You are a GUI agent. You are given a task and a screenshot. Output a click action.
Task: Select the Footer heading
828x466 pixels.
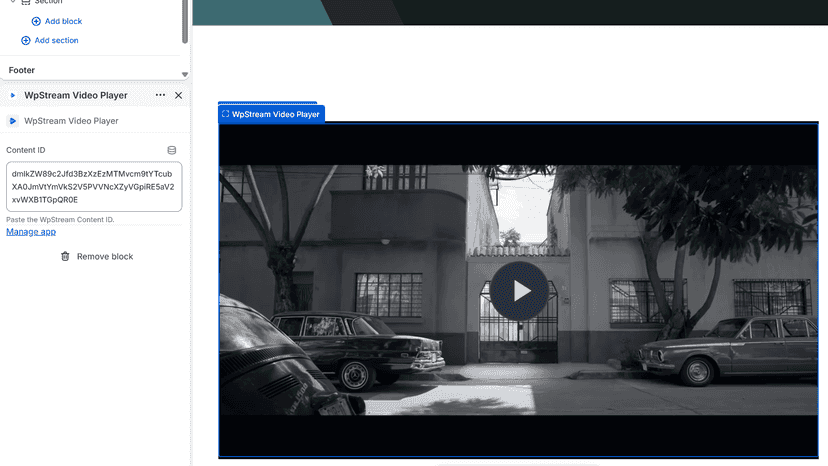[22, 70]
